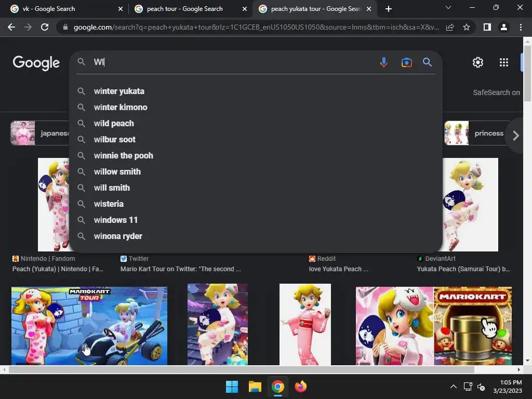532x399 pixels.
Task: Click the blue search magnifier button
Action: tap(427, 62)
